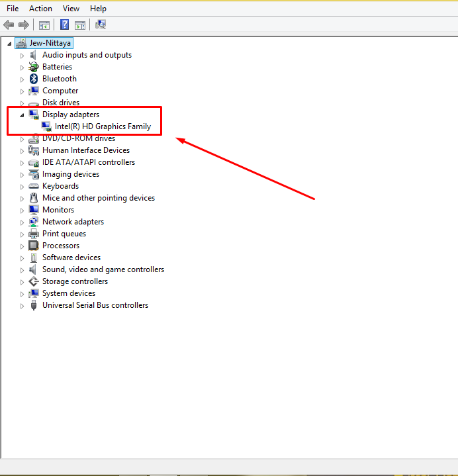Expand the Processors node arrow
Viewport: 458px width, 476px height.
click(x=22, y=246)
